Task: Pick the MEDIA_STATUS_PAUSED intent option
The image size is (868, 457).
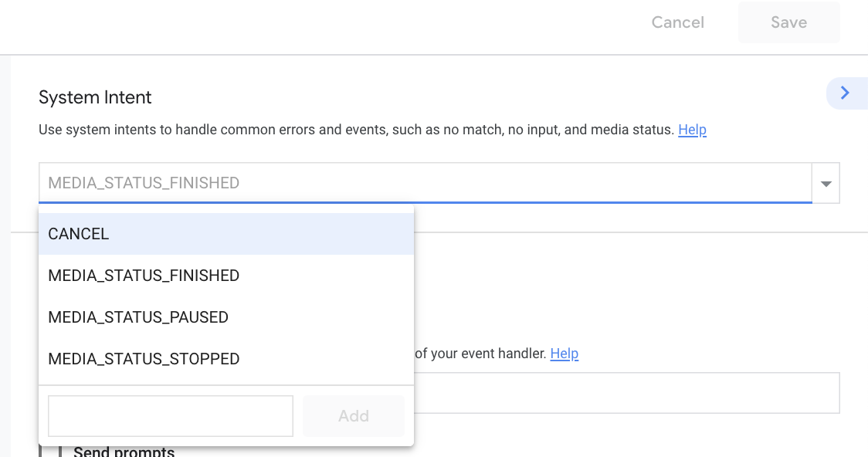Action: point(225,317)
